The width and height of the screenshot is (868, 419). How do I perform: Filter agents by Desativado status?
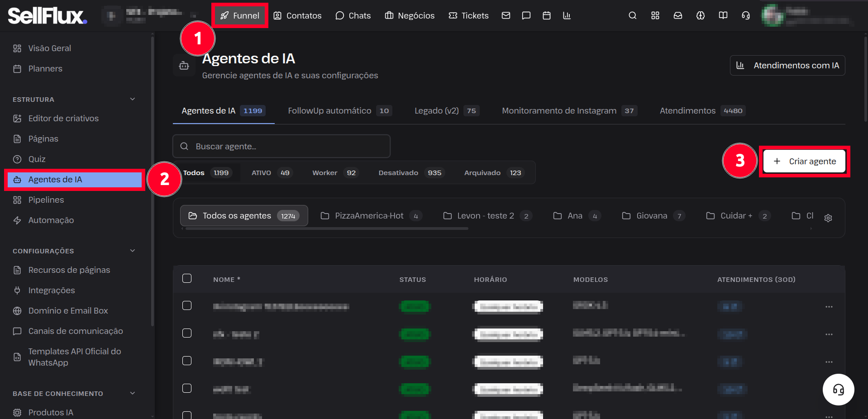click(x=411, y=173)
